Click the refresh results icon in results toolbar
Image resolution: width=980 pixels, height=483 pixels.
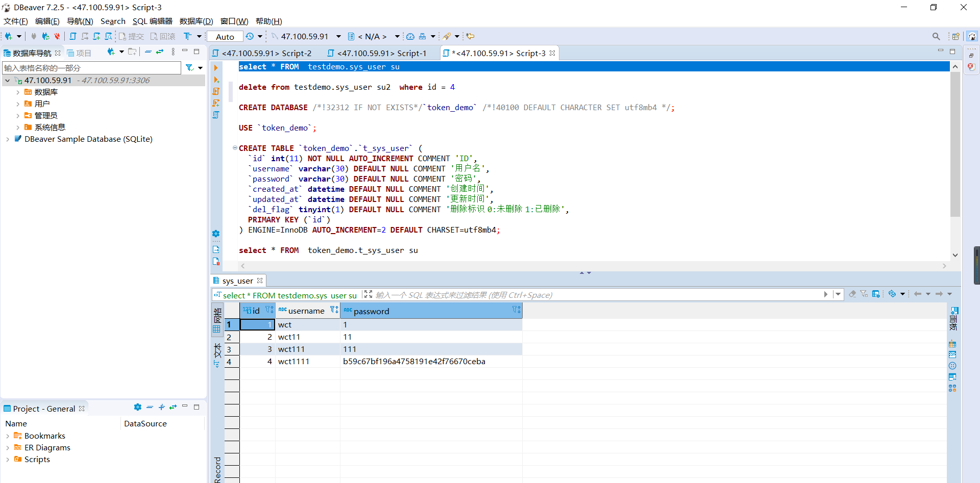(x=892, y=294)
